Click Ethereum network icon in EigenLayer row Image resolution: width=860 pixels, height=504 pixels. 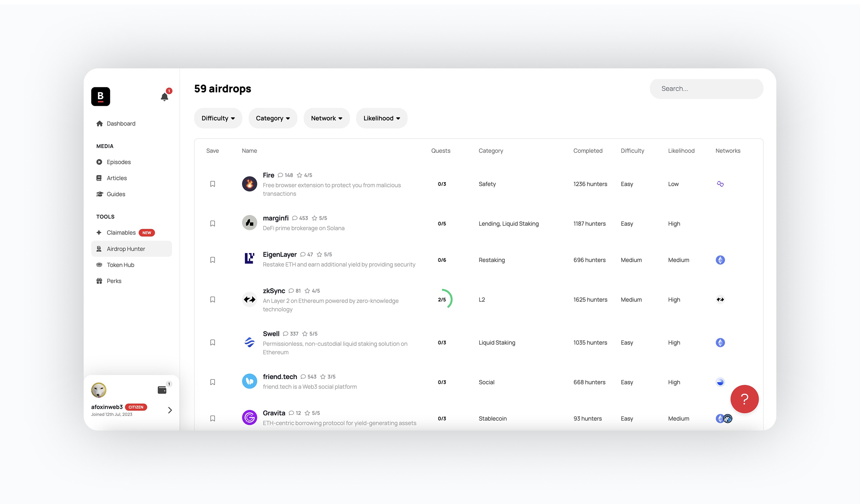point(720,260)
